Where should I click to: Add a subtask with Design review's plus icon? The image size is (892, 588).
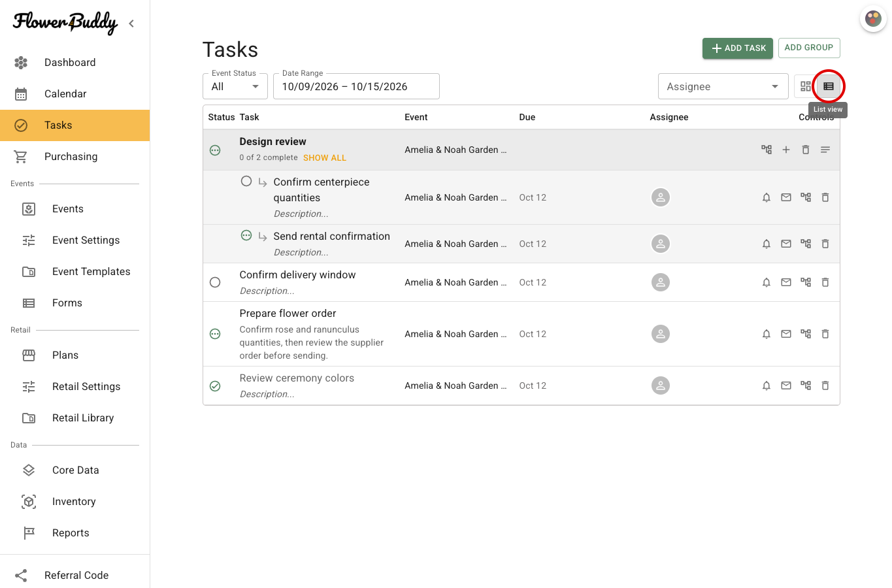click(x=786, y=150)
